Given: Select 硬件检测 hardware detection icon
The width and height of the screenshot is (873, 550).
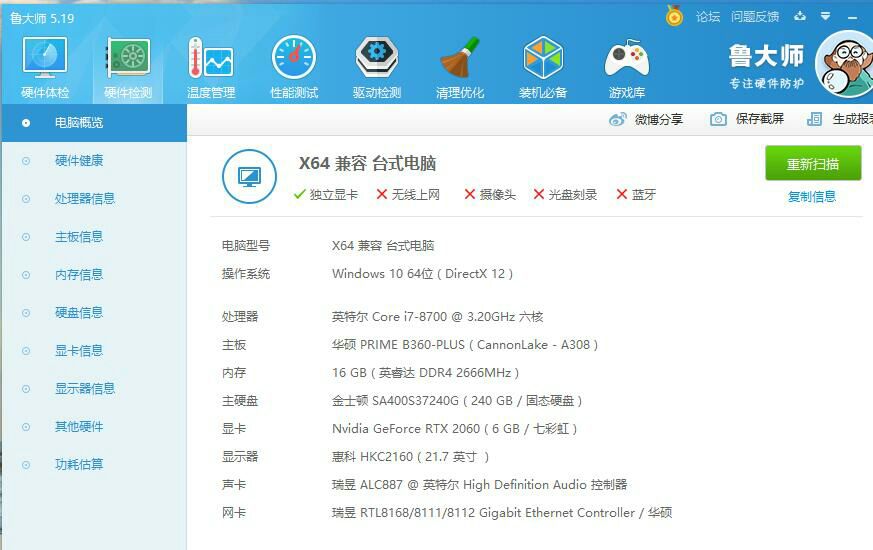Looking at the screenshot, I should [128, 67].
